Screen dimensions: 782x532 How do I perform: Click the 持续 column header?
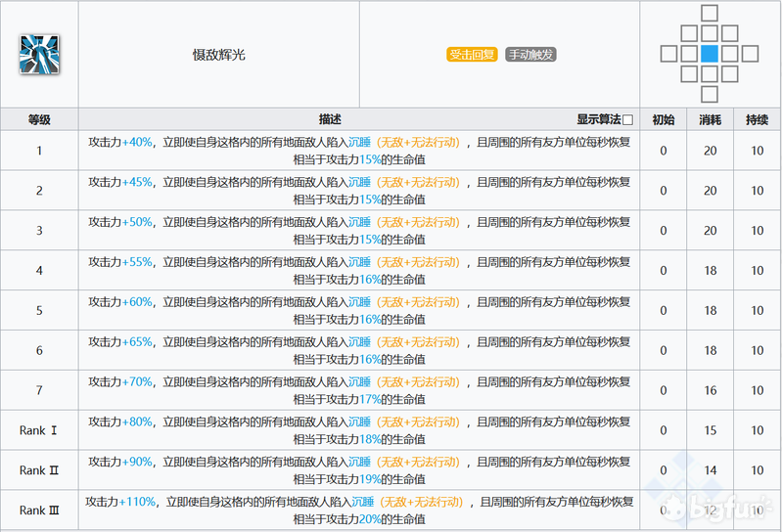(758, 119)
